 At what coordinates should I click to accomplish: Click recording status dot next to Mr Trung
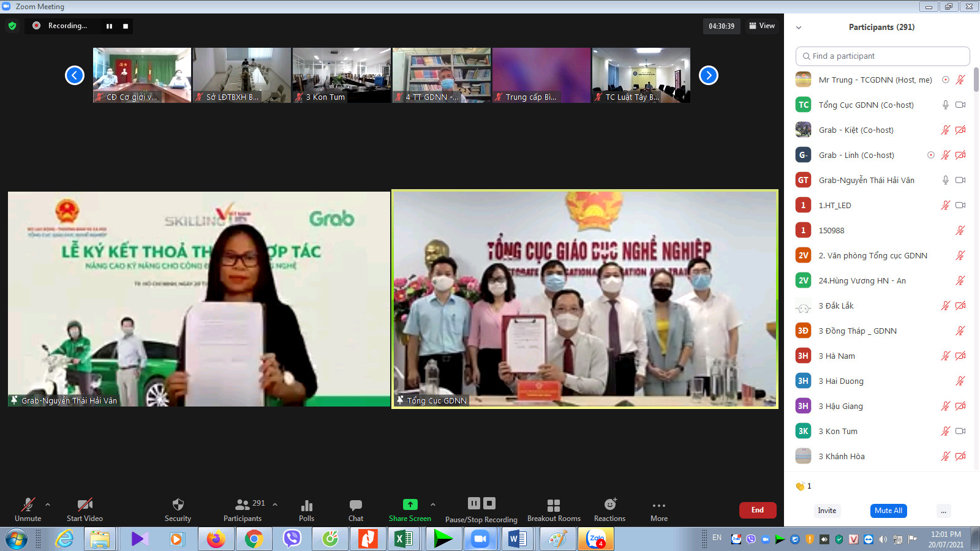(x=946, y=80)
